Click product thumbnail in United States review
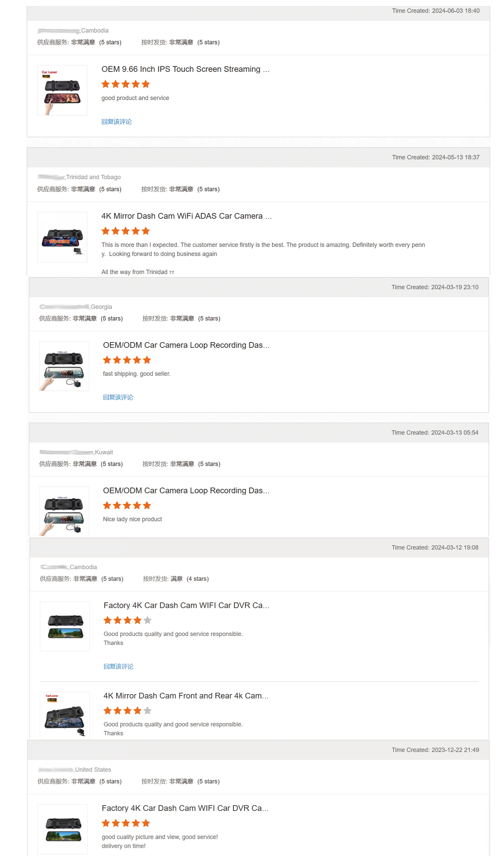This screenshot has width=504, height=856. (63, 829)
